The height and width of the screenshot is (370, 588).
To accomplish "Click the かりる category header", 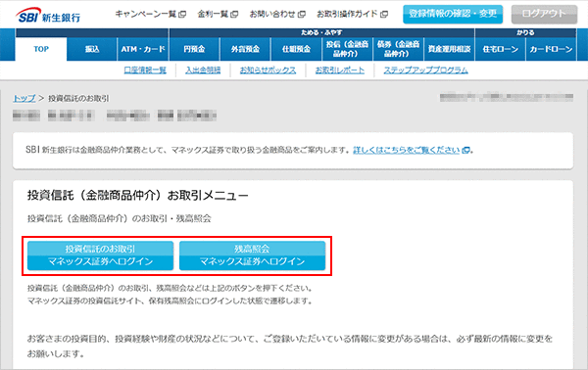I will [525, 32].
